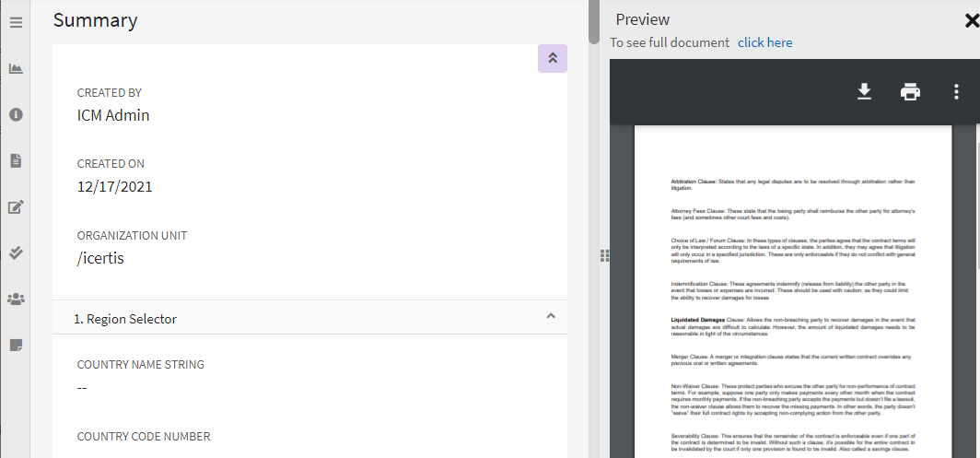This screenshot has height=458, width=980.
Task: Select the document file sidebar icon
Action: click(16, 160)
